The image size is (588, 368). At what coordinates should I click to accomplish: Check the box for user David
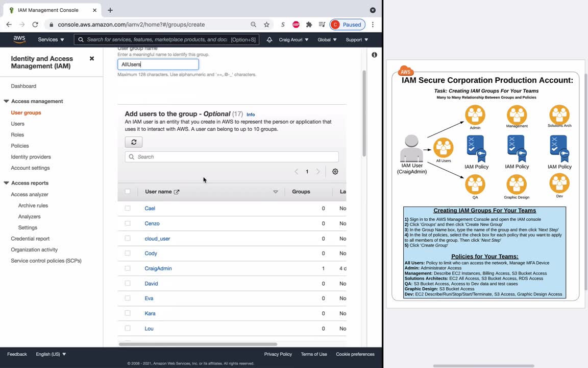coord(128,283)
